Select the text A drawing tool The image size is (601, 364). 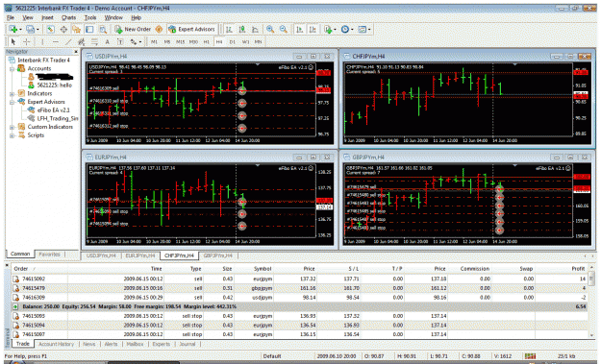[x=108, y=41]
